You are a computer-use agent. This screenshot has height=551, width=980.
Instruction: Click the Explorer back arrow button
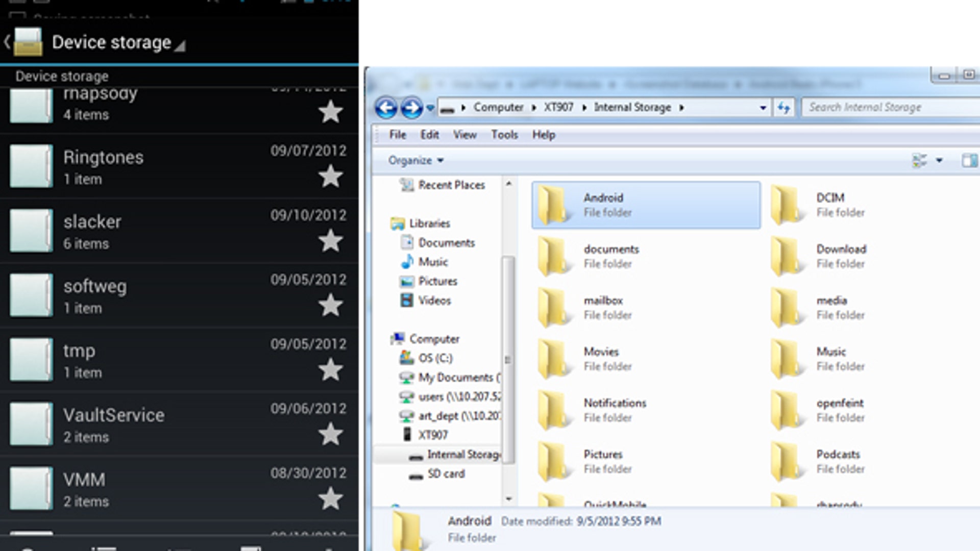click(386, 108)
